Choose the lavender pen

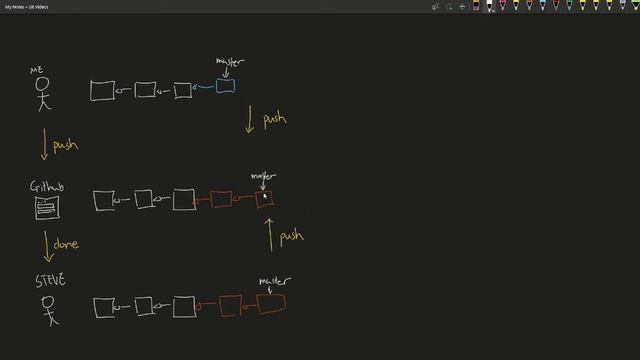[x=622, y=5]
